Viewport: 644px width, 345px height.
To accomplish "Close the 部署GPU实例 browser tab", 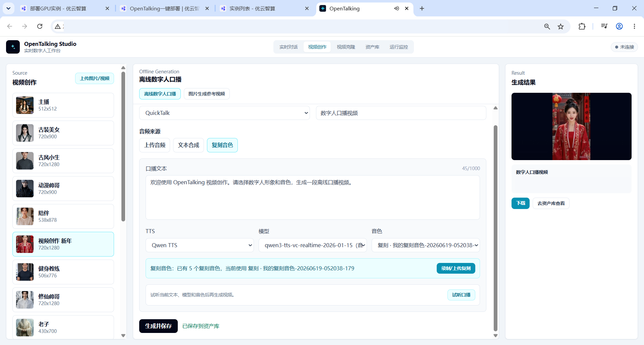I will pos(107,8).
